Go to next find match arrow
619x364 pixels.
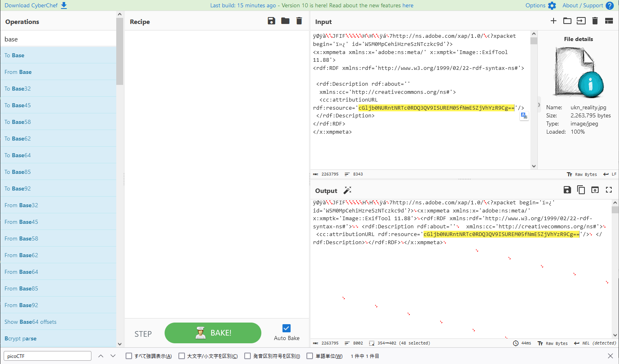coord(113,356)
